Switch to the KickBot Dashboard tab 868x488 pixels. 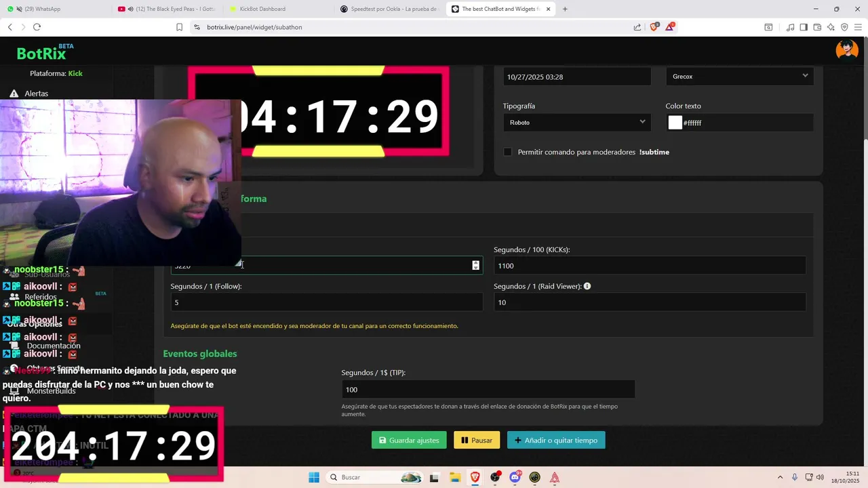coord(278,9)
